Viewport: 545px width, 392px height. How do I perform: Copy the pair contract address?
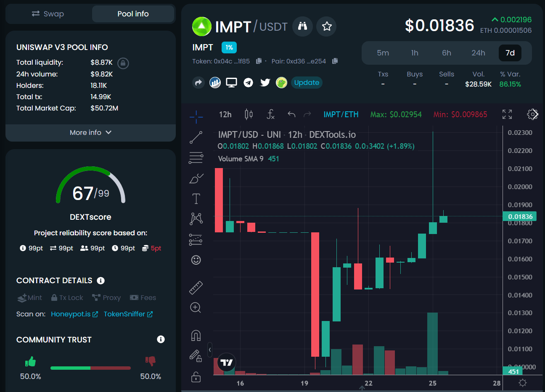[x=335, y=61]
